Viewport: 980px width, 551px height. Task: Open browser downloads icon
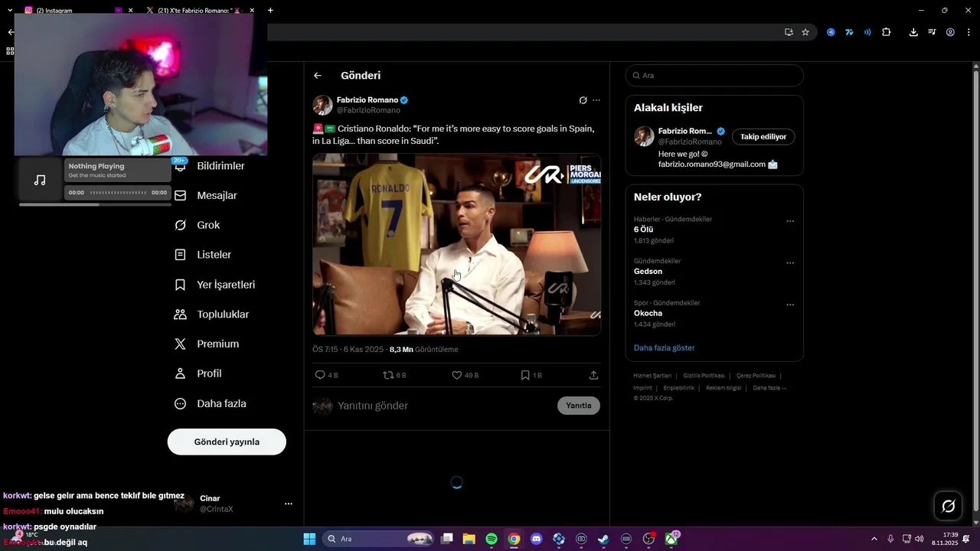pyautogui.click(x=913, y=32)
